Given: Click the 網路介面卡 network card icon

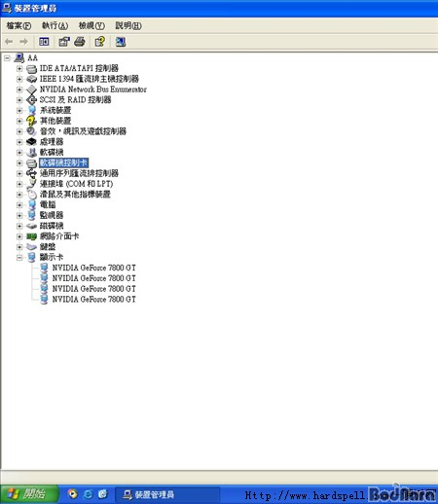Looking at the screenshot, I should pos(31,236).
